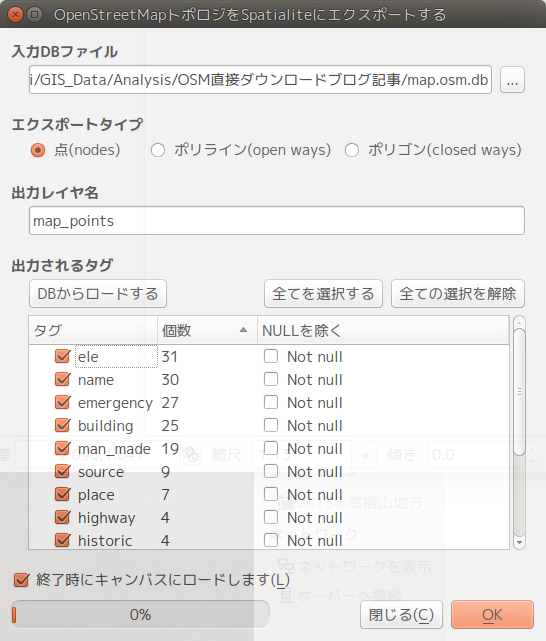Sort by the タグ column header
Image resolution: width=546 pixels, height=641 pixels.
point(93,330)
